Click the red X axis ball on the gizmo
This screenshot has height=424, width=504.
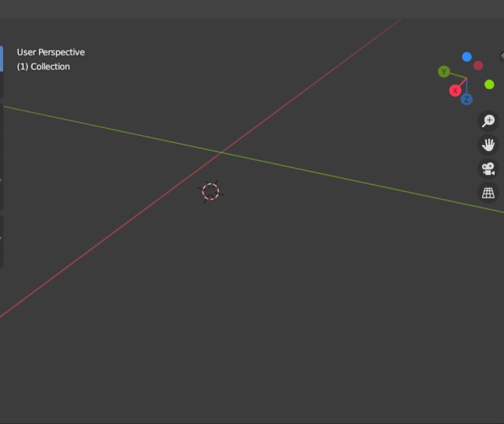pos(455,91)
